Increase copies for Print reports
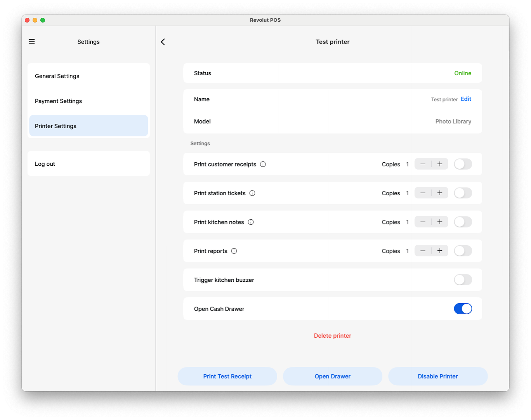The height and width of the screenshot is (420, 531). coord(440,251)
